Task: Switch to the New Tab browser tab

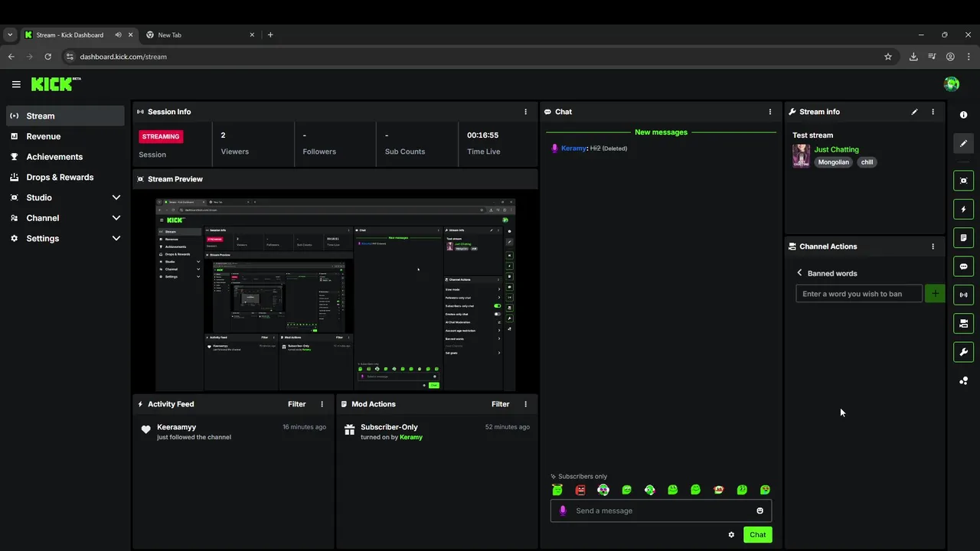Action: [201, 35]
